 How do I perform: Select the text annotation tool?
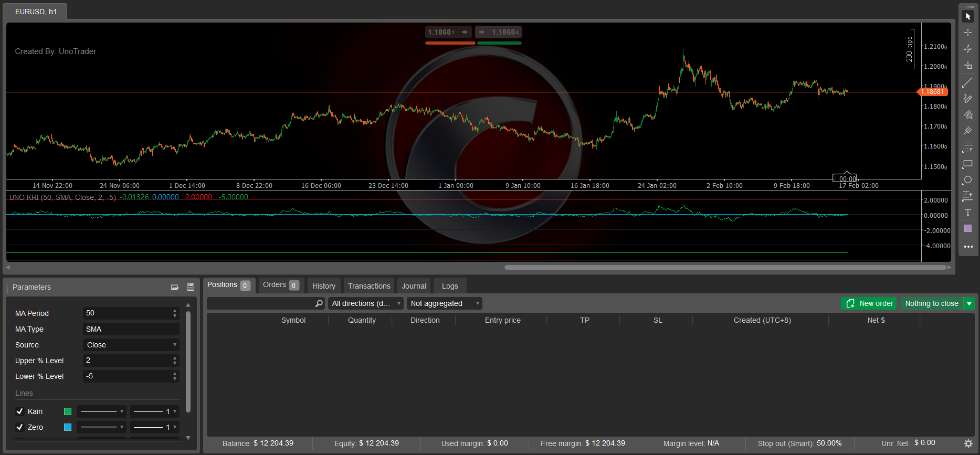tap(967, 213)
